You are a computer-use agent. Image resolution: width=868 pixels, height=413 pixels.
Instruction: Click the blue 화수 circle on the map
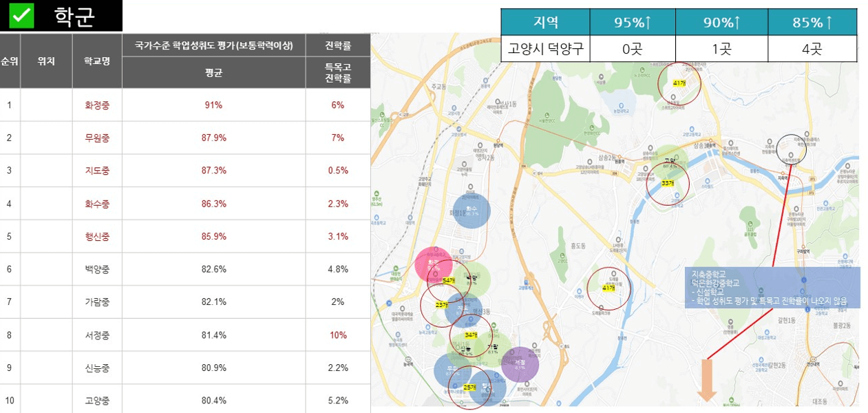click(472, 210)
